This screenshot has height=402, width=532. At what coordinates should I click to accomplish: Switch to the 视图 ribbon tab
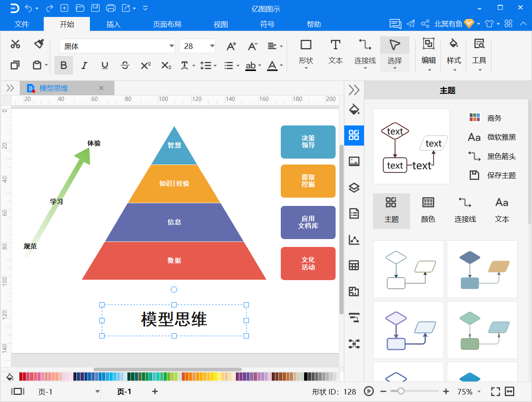[221, 24]
